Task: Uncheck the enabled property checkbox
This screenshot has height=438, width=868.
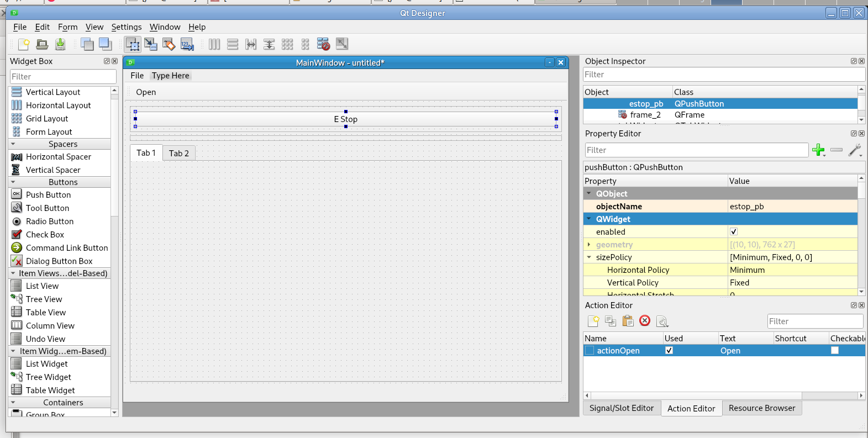Action: [x=734, y=232]
